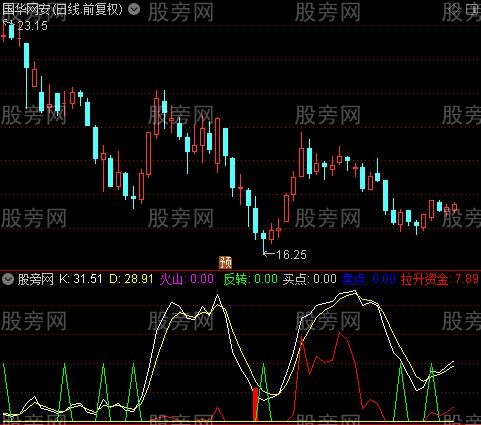Click the 23.15 high price label
Screen dimensions: 481x425
click(x=32, y=26)
